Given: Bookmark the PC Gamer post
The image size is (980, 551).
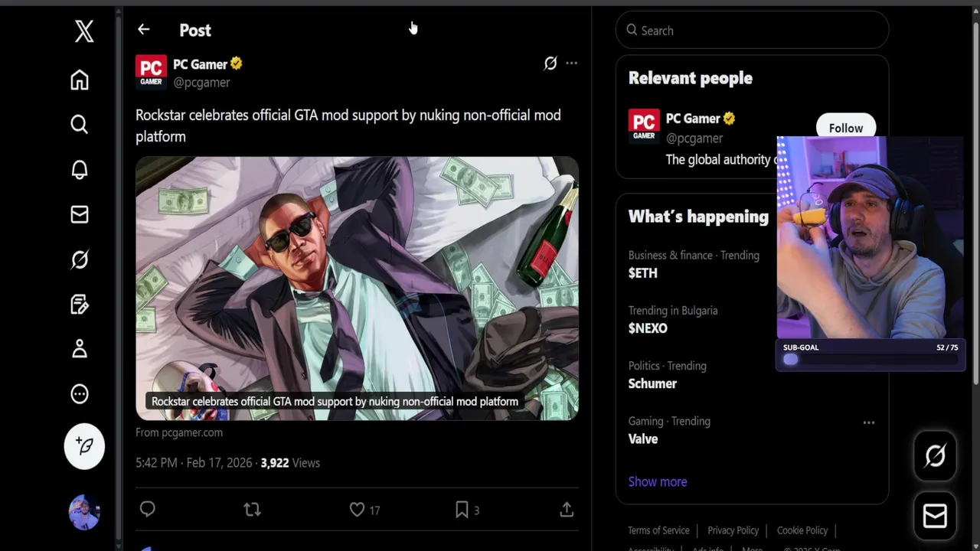Looking at the screenshot, I should point(462,510).
